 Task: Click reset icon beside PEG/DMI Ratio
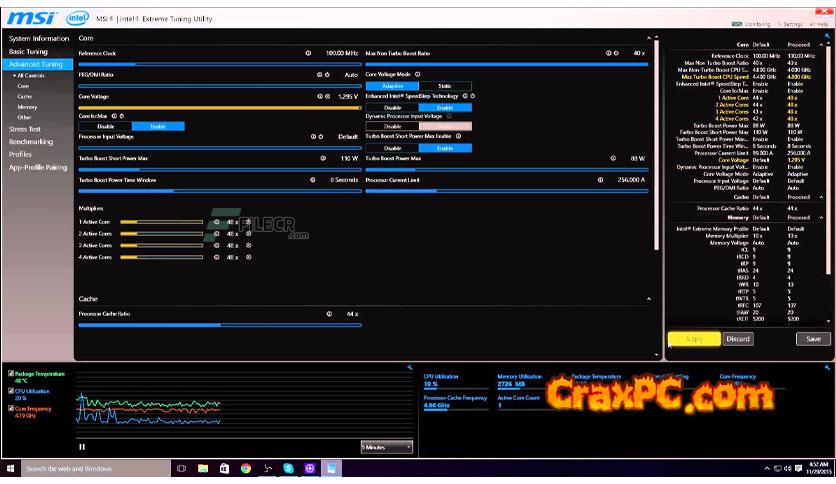point(327,75)
